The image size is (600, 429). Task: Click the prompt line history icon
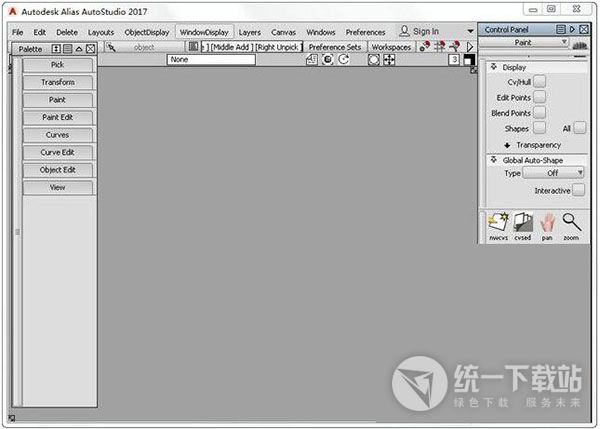[x=193, y=47]
